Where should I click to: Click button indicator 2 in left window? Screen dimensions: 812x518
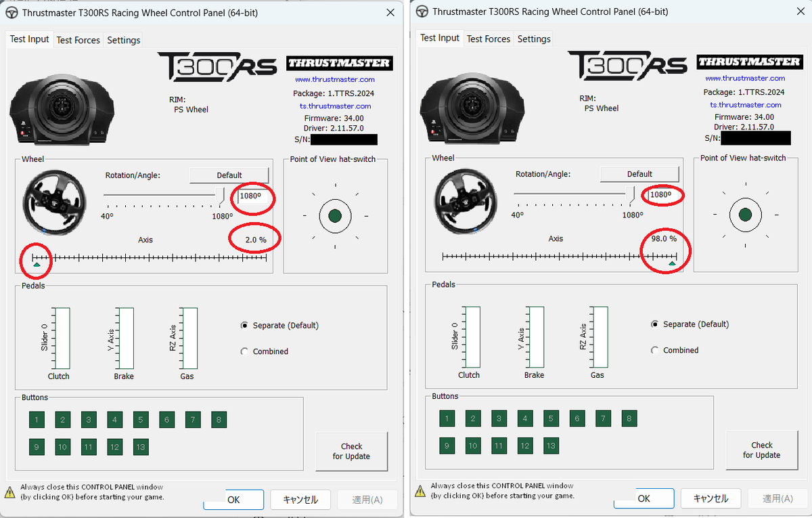click(63, 420)
